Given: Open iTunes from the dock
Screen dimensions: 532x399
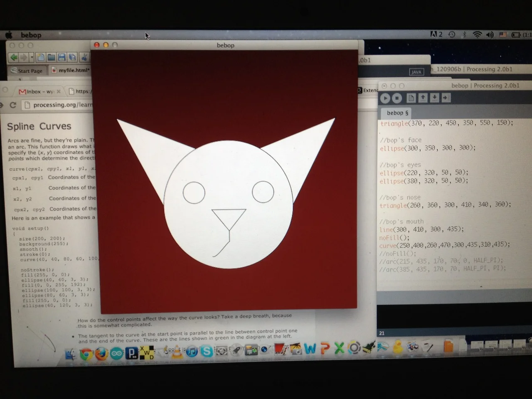Looking at the screenshot, I should click(x=192, y=352).
